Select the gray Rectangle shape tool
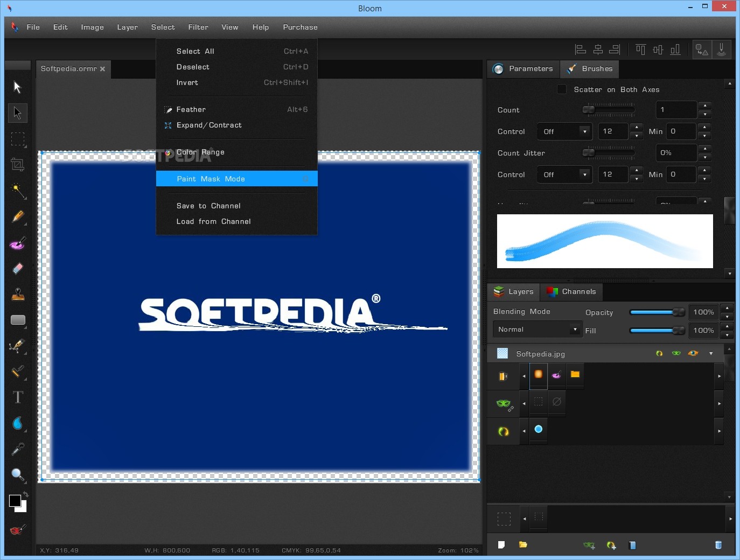Viewport: 740px width, 560px height. pyautogui.click(x=18, y=320)
